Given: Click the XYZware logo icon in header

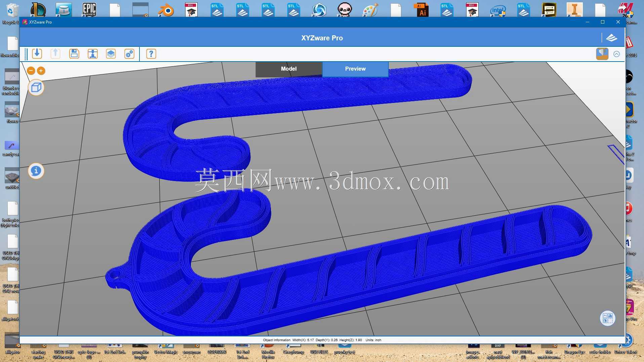Looking at the screenshot, I should pyautogui.click(x=611, y=38).
